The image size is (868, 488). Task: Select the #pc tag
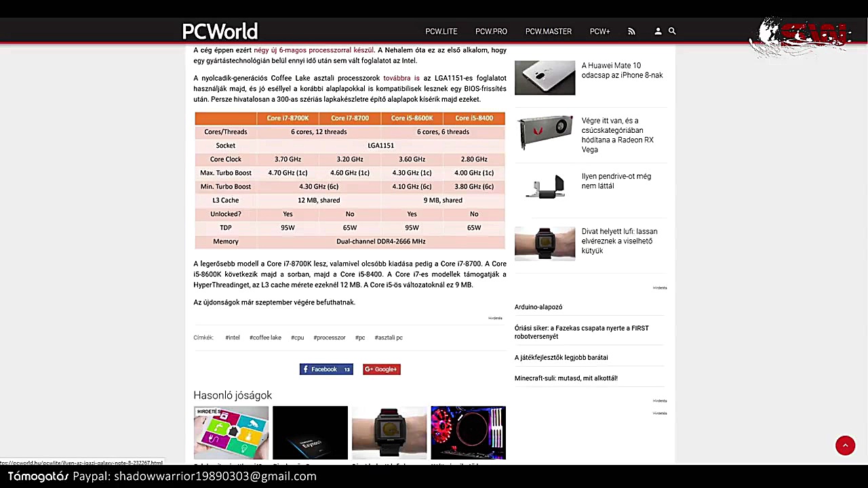coord(360,338)
